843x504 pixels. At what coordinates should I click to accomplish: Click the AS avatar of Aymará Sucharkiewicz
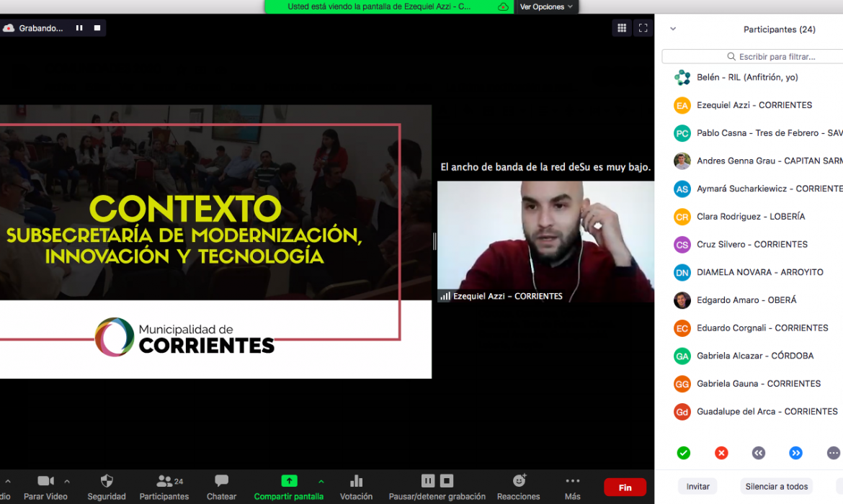tap(682, 189)
